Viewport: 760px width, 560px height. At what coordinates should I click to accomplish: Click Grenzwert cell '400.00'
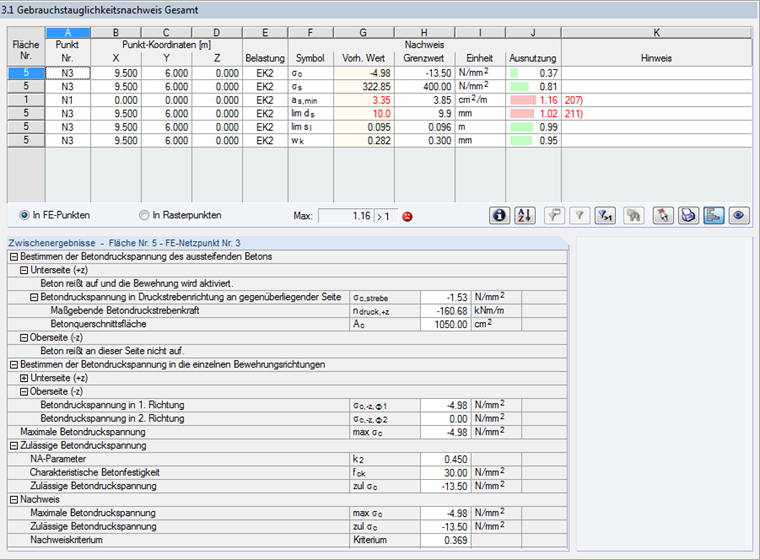tap(425, 87)
